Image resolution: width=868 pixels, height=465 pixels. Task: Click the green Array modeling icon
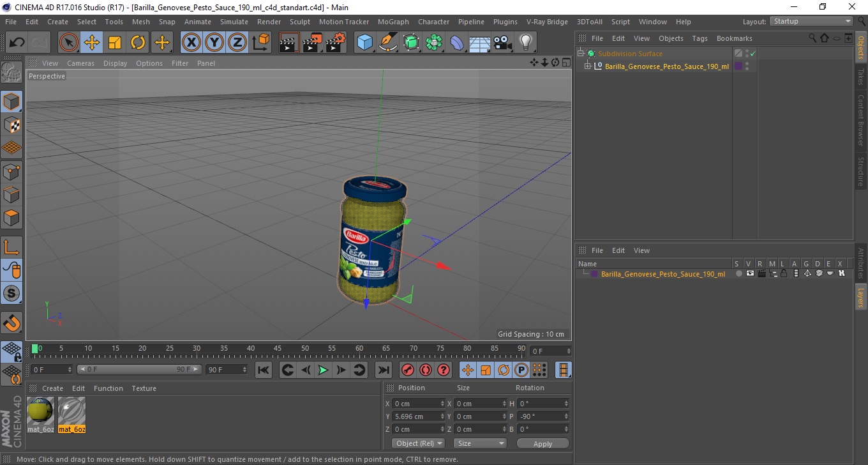point(434,43)
